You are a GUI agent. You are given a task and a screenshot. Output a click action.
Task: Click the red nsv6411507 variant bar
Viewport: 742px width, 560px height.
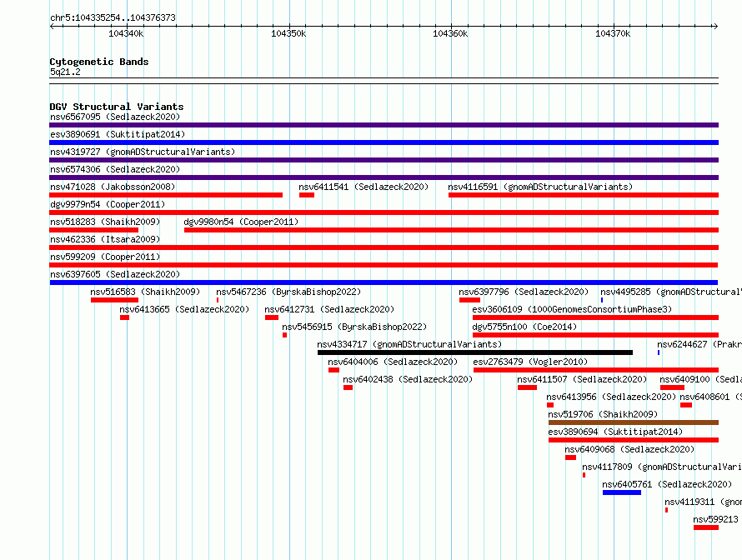click(527, 387)
